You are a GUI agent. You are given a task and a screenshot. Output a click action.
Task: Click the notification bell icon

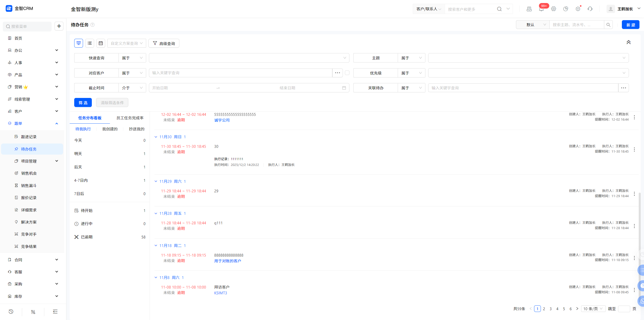[541, 9]
